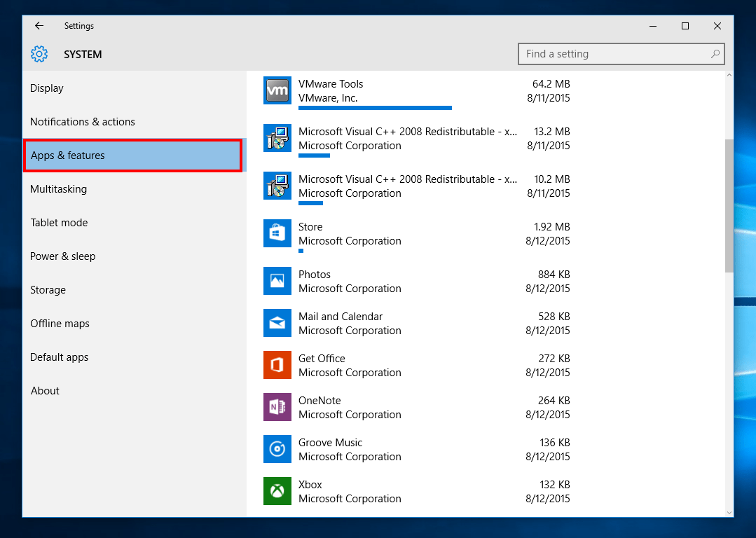Select the Groove Music icon
The height and width of the screenshot is (538, 756).
tap(277, 449)
